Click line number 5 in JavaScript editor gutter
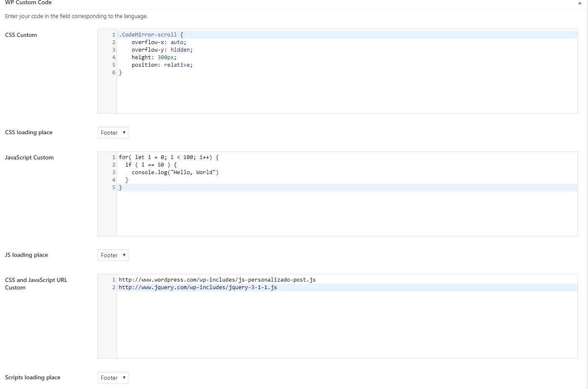This screenshot has width=588, height=389. [113, 188]
